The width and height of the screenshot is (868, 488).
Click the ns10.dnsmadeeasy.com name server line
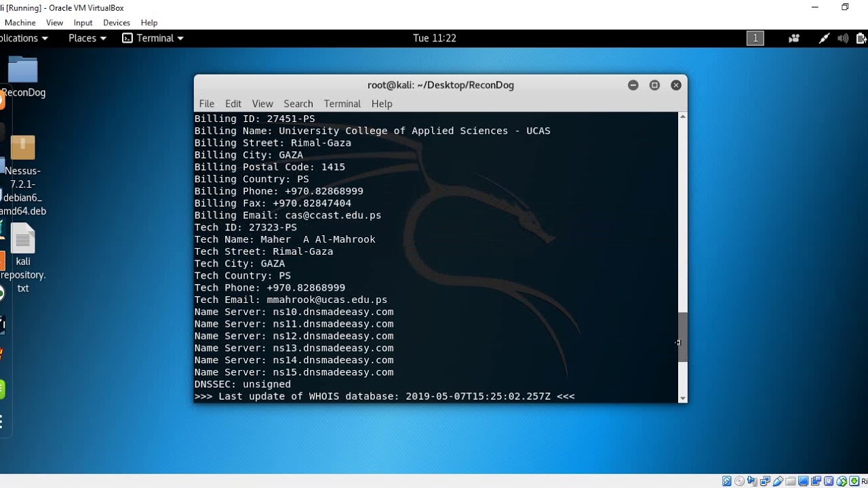(x=294, y=312)
